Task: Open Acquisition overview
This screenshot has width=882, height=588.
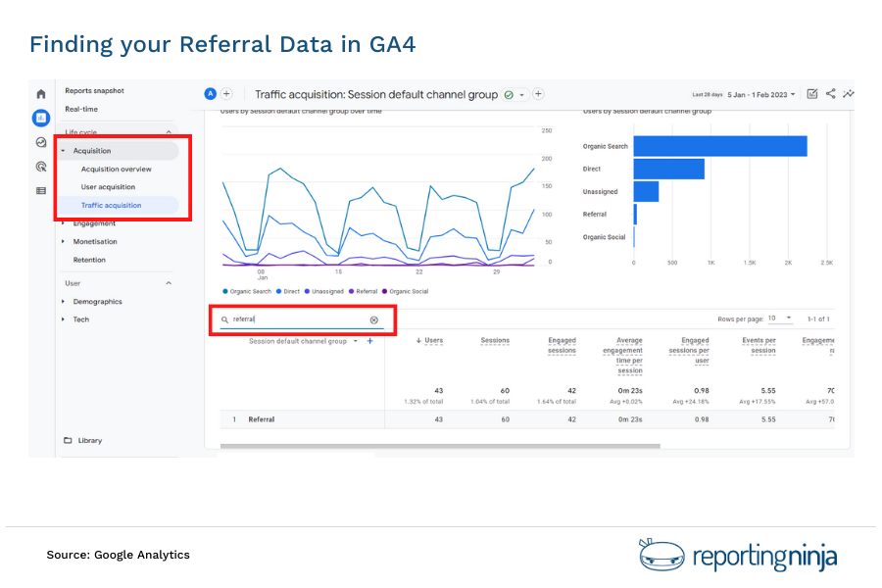Action: pyautogui.click(x=117, y=169)
